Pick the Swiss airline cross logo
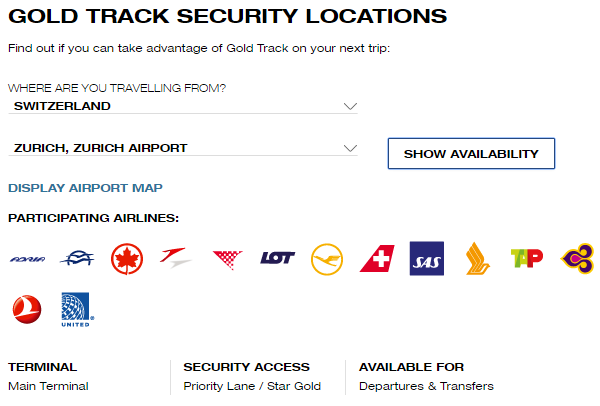The height and width of the screenshot is (406, 600). tap(377, 258)
